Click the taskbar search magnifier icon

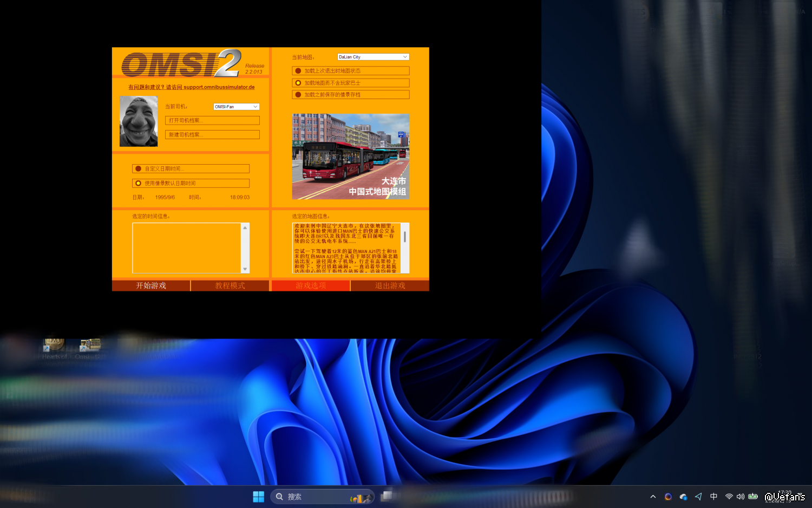click(x=279, y=497)
